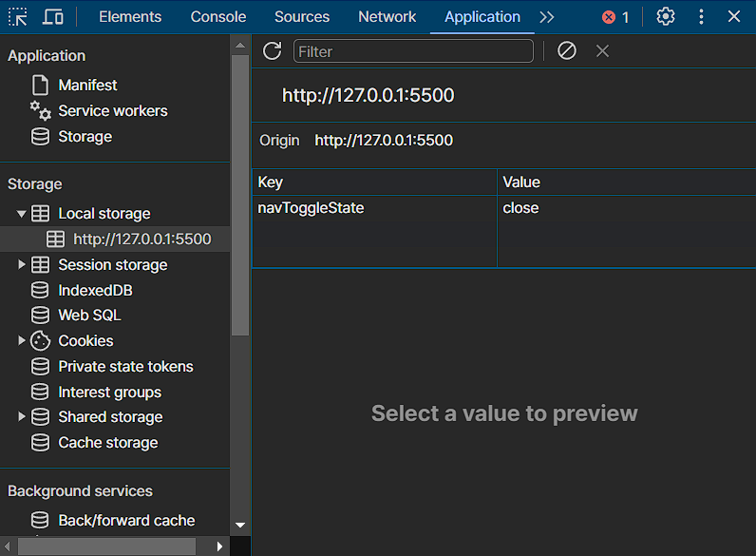Toggle the device toolbar icon

[53, 17]
